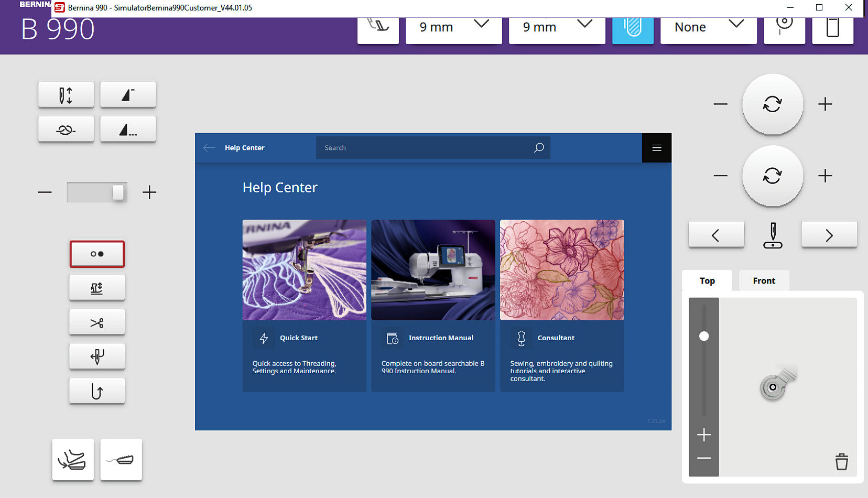This screenshot has width=868, height=498.
Task: Toggle needle stop up/down button
Action: (66, 95)
